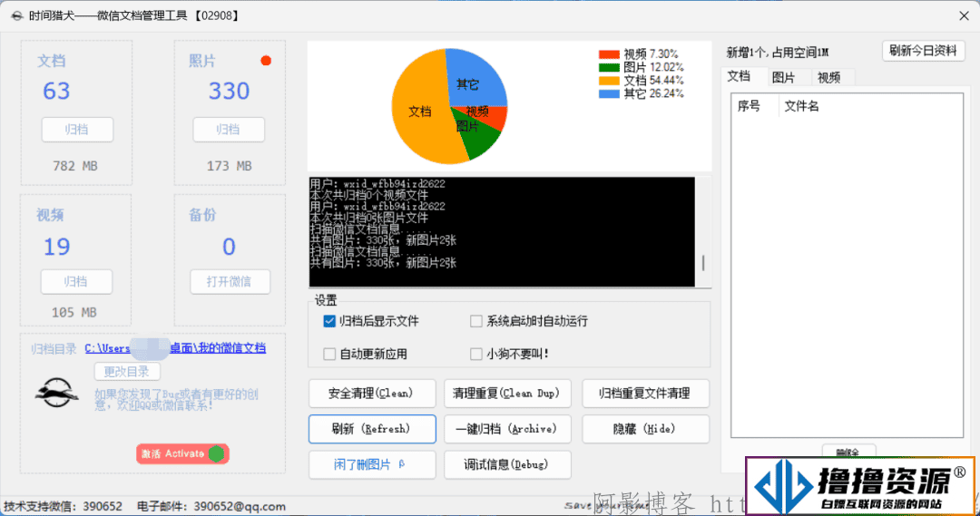
Task: Archive photos with 归档 under 照片 330
Action: 229,130
